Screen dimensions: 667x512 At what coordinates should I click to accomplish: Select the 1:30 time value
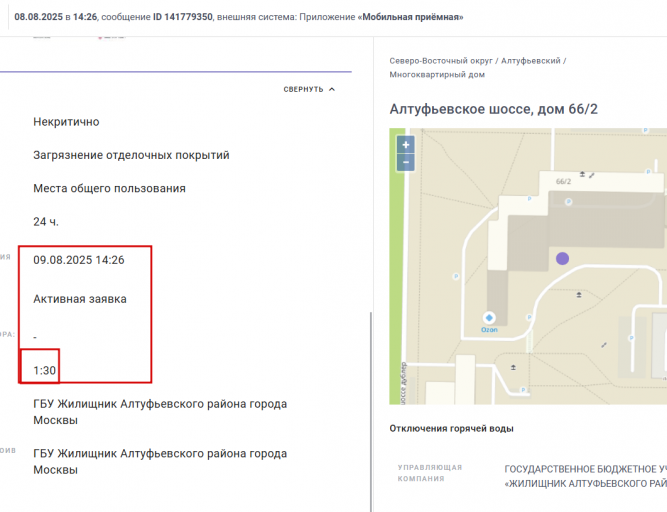(45, 371)
